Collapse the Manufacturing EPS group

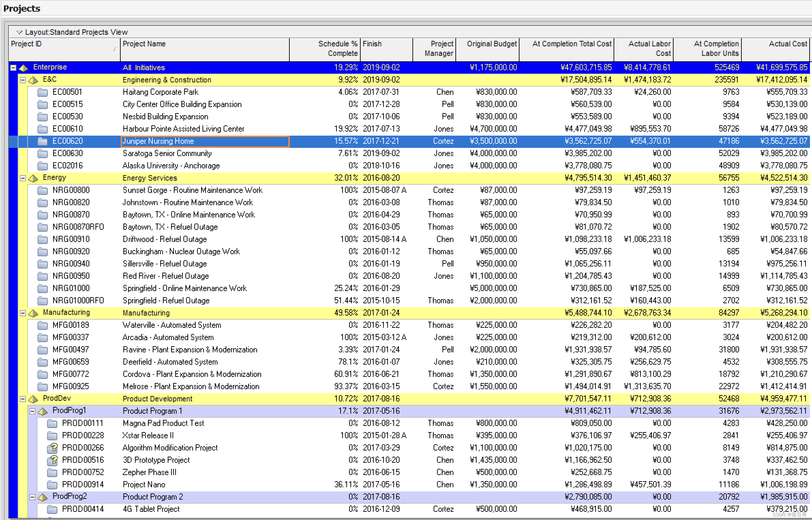pyautogui.click(x=23, y=313)
